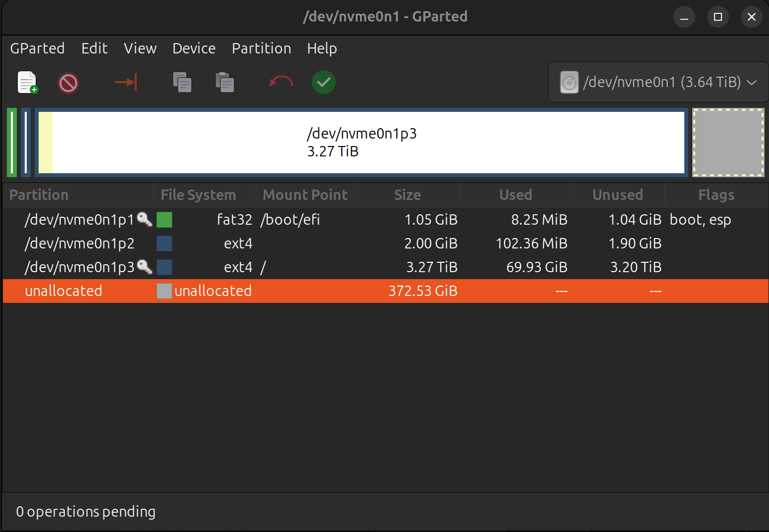The image size is (769, 532).
Task: Click the 8.25 MiB used cell
Action: pos(539,220)
